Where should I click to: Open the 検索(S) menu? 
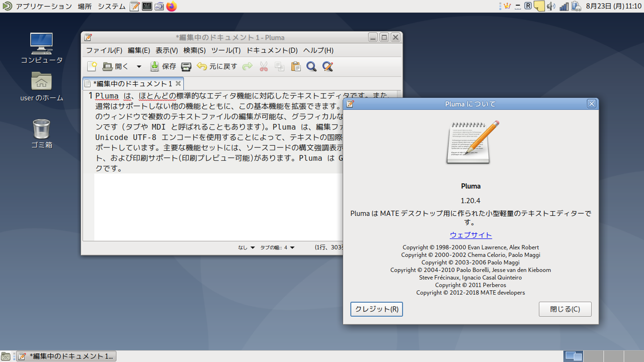[194, 50]
